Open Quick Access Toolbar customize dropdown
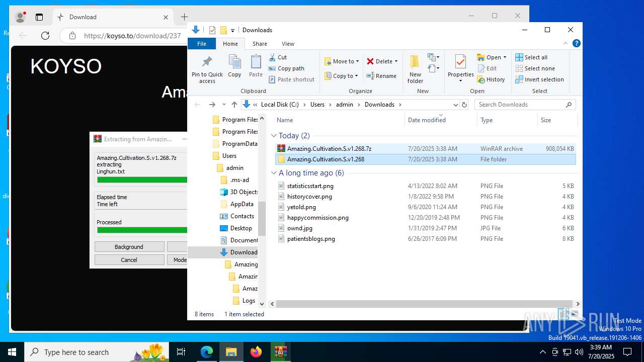644x362 pixels. 232,30
